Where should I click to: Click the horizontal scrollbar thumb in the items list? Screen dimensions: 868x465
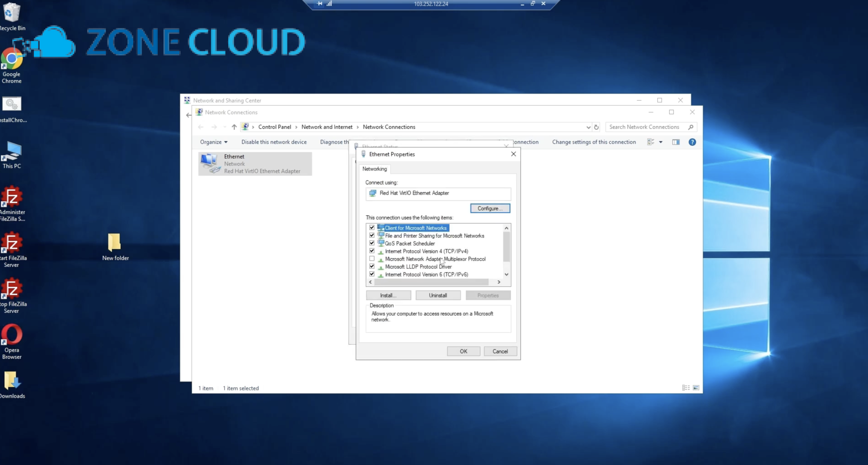tap(431, 282)
